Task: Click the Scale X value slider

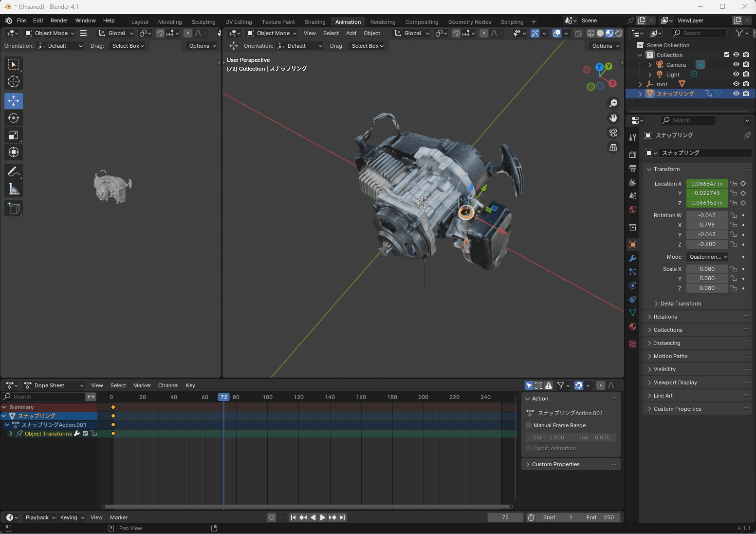Action: [x=707, y=268]
